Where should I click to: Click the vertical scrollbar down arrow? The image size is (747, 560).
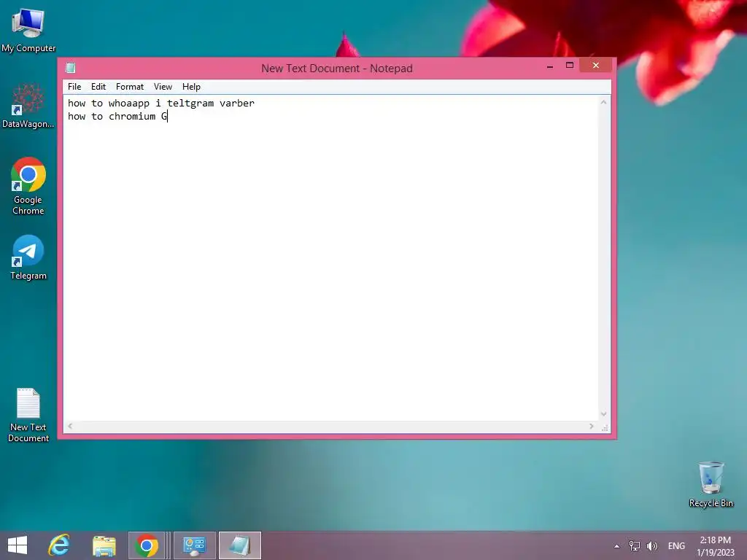click(603, 414)
